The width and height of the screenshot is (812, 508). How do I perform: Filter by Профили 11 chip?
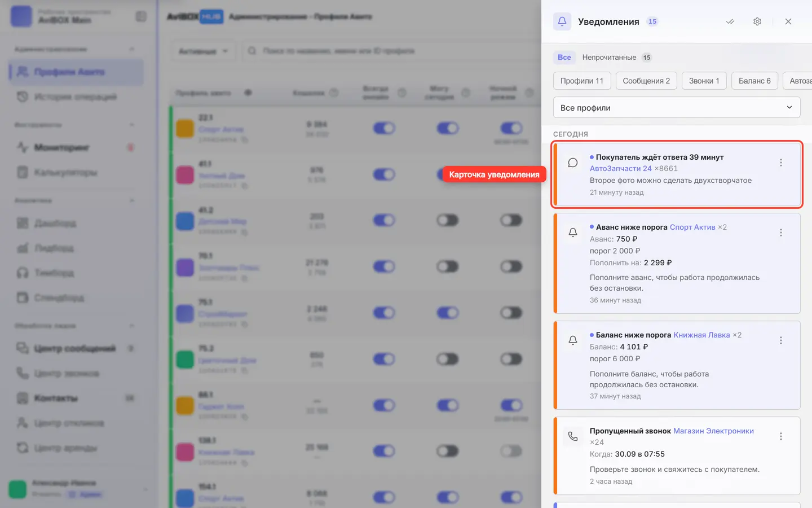pos(582,81)
